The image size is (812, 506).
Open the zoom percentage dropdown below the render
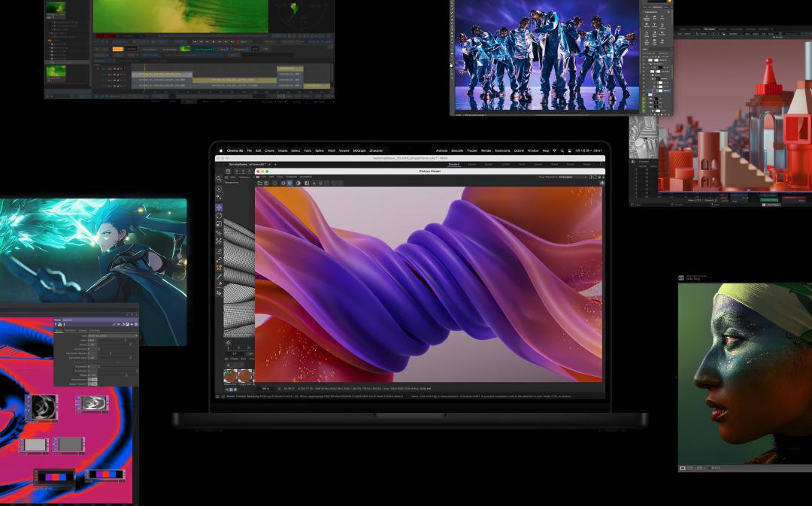point(266,389)
